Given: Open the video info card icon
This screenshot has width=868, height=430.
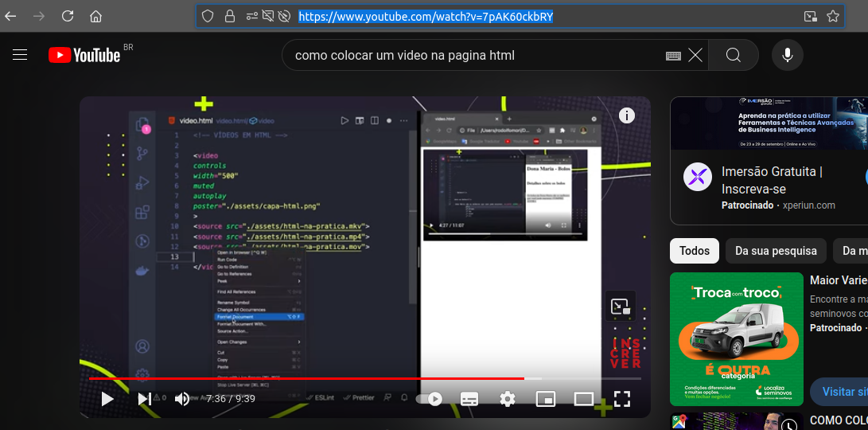Looking at the screenshot, I should click(627, 115).
